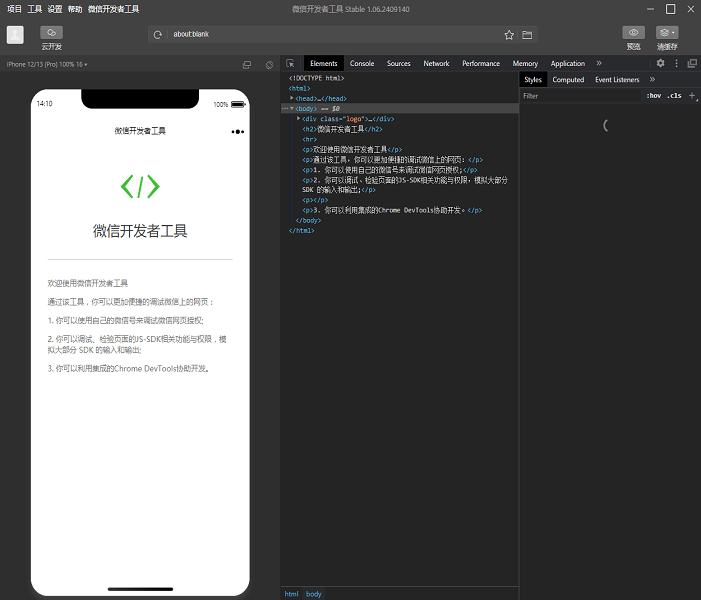This screenshot has height=600, width=701.
Task: Select the p element starting with 1.
Action: 389,170
